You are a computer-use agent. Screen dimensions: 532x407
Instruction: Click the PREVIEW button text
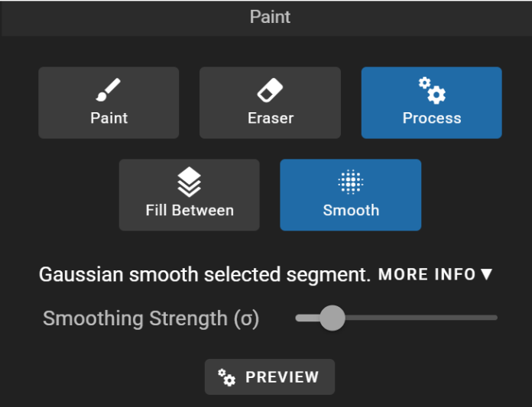tap(282, 377)
